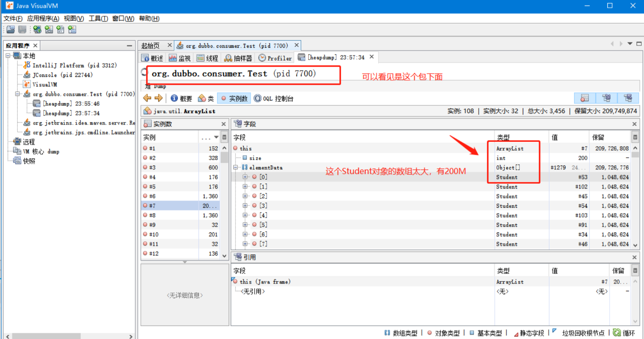Close the 字段 fields panel
The width and height of the screenshot is (644, 339).
[x=634, y=124]
